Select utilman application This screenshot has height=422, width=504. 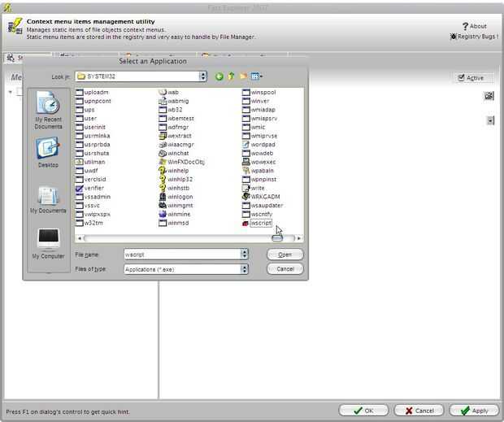tap(90, 162)
